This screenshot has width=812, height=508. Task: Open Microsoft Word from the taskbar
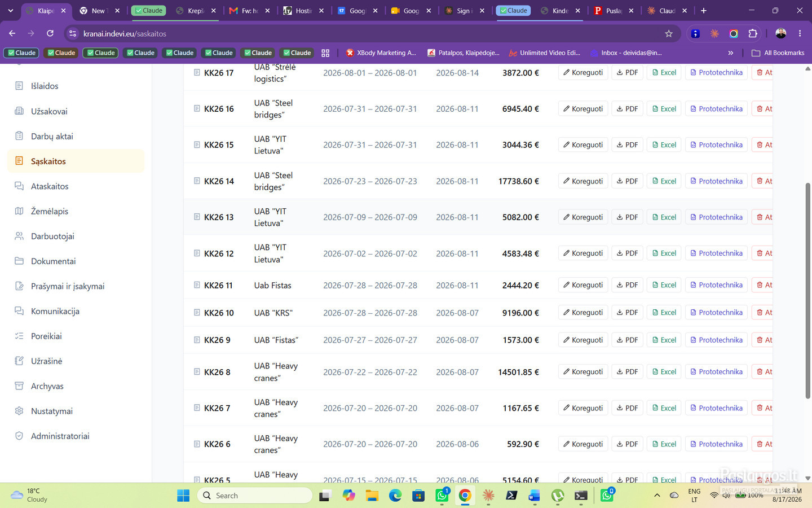(x=534, y=496)
